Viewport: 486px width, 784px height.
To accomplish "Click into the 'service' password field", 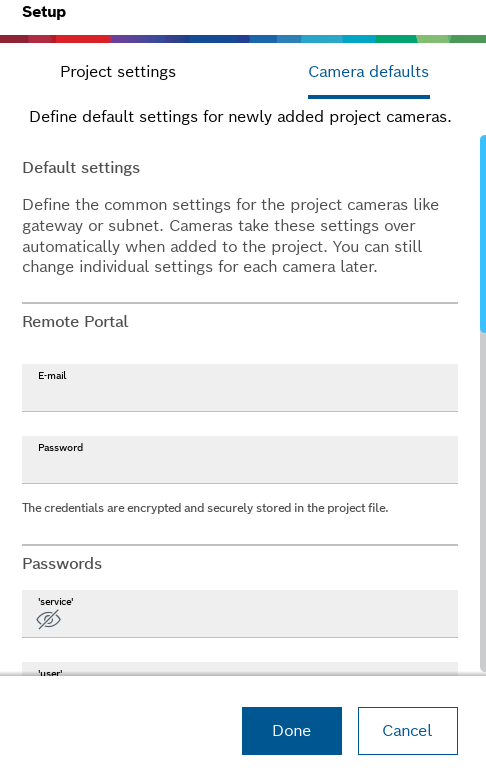I will click(x=240, y=614).
